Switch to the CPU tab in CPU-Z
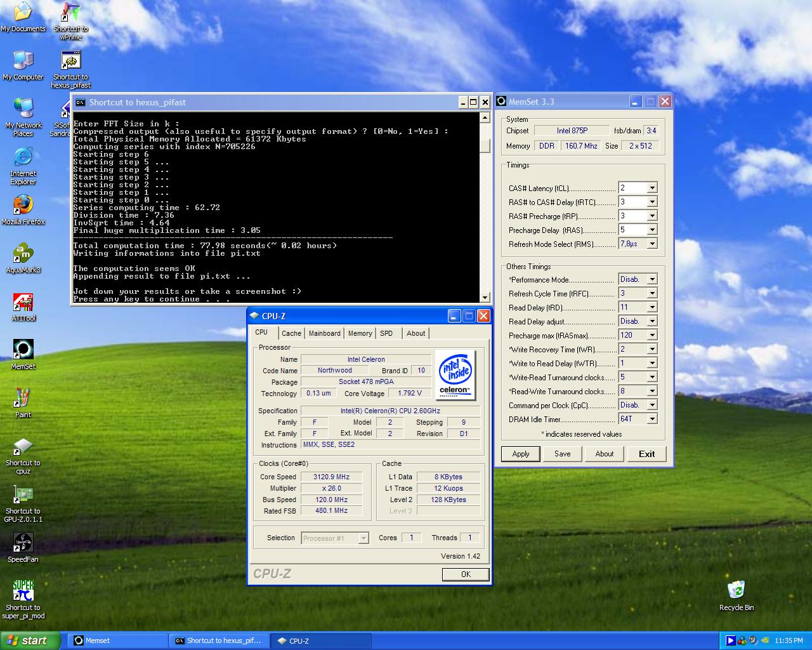Viewport: 812px width, 650px height. tap(262, 332)
